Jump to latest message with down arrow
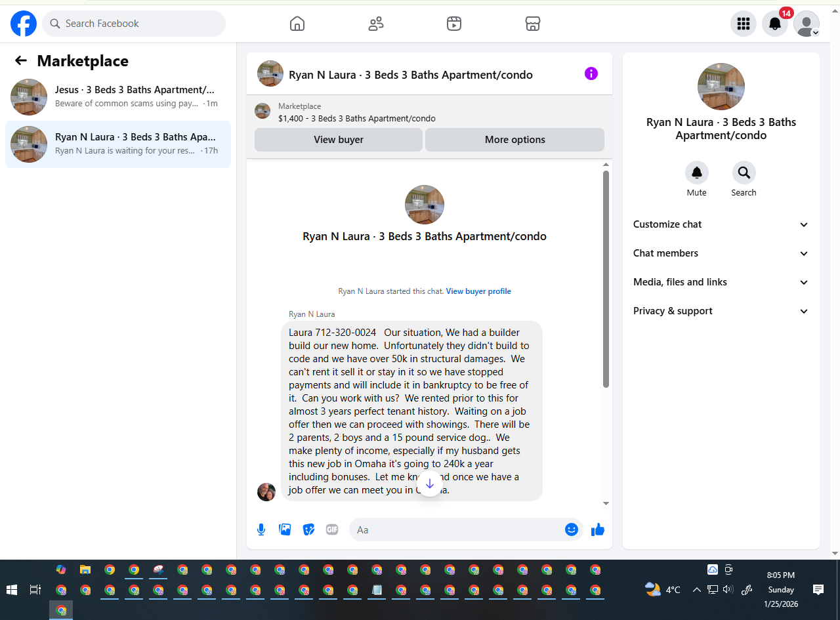The image size is (840, 620). [429, 484]
